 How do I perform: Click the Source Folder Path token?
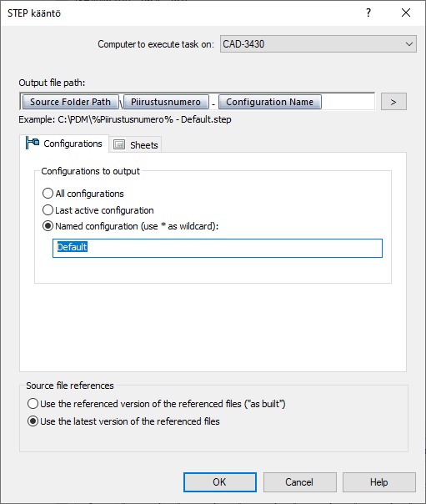[71, 102]
